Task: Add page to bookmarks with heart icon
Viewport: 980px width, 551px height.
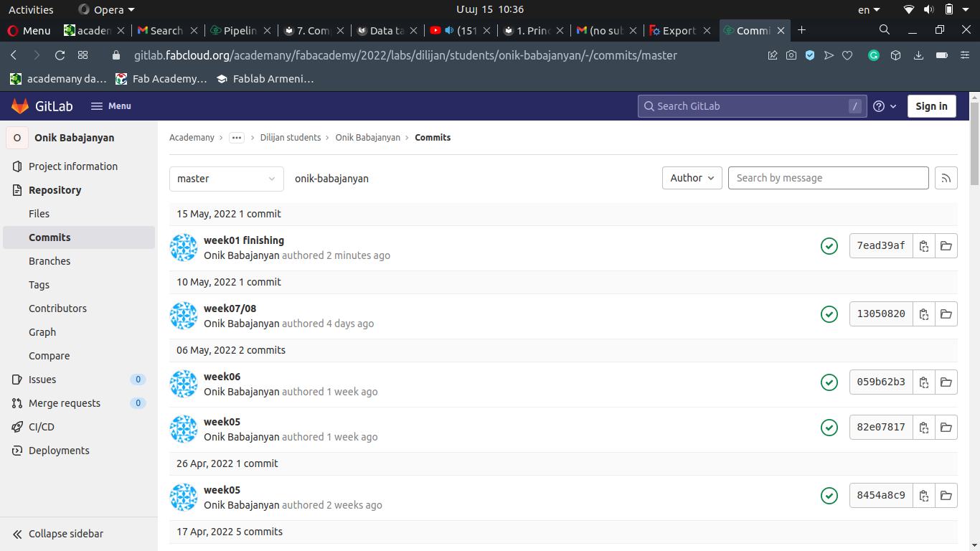Action: (847, 55)
